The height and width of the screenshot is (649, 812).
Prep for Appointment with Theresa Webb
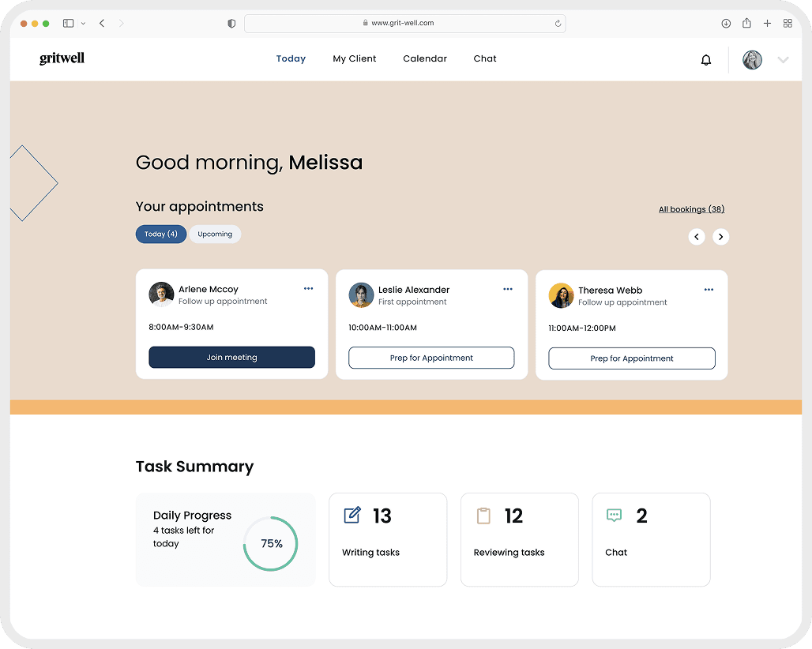632,358
